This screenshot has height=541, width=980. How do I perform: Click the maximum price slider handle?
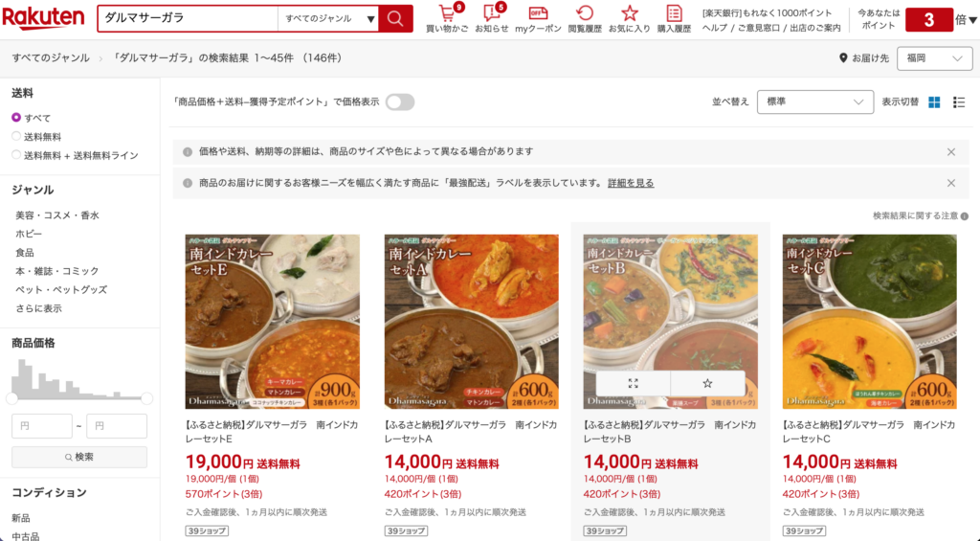[146, 398]
